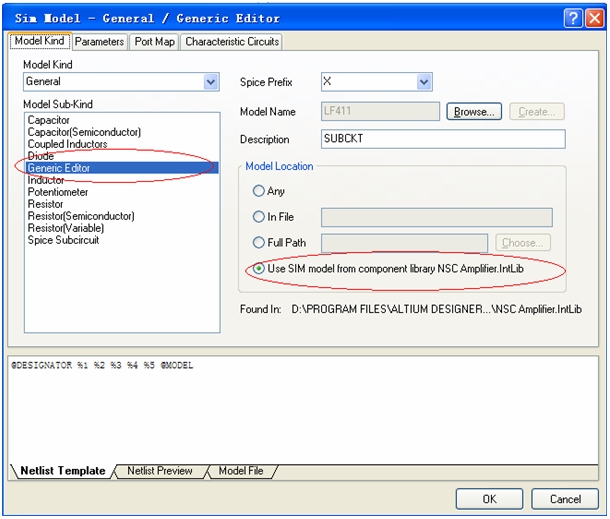
Task: Click the Found In library path text
Action: click(x=436, y=309)
